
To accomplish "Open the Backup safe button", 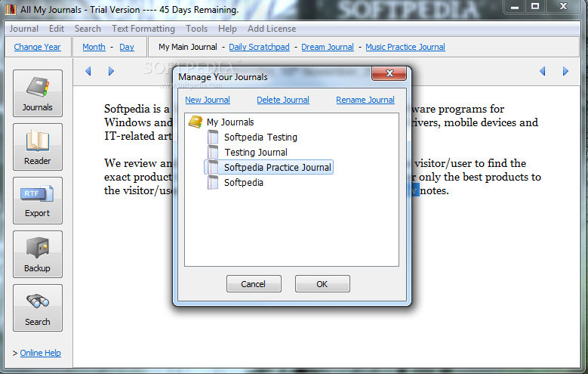I will coord(38,254).
